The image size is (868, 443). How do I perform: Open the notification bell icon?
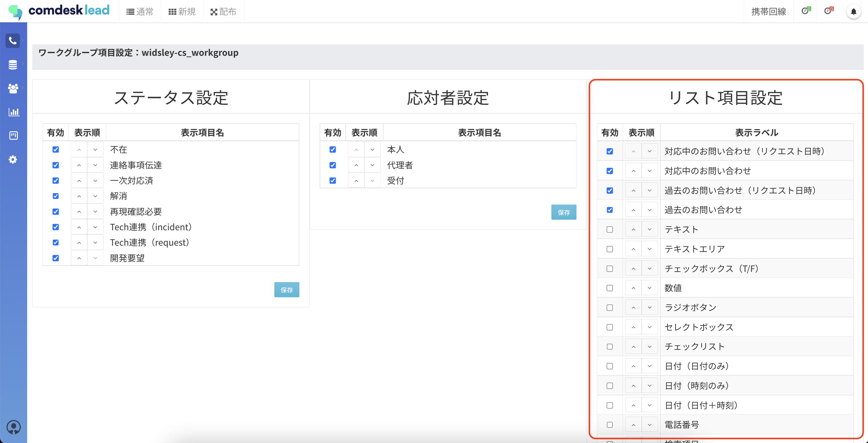click(x=853, y=12)
